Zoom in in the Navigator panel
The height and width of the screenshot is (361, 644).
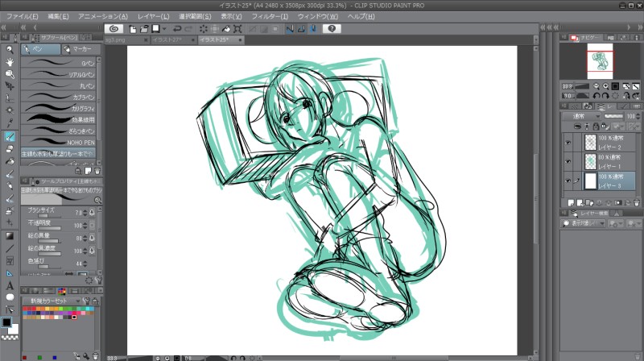click(x=605, y=86)
